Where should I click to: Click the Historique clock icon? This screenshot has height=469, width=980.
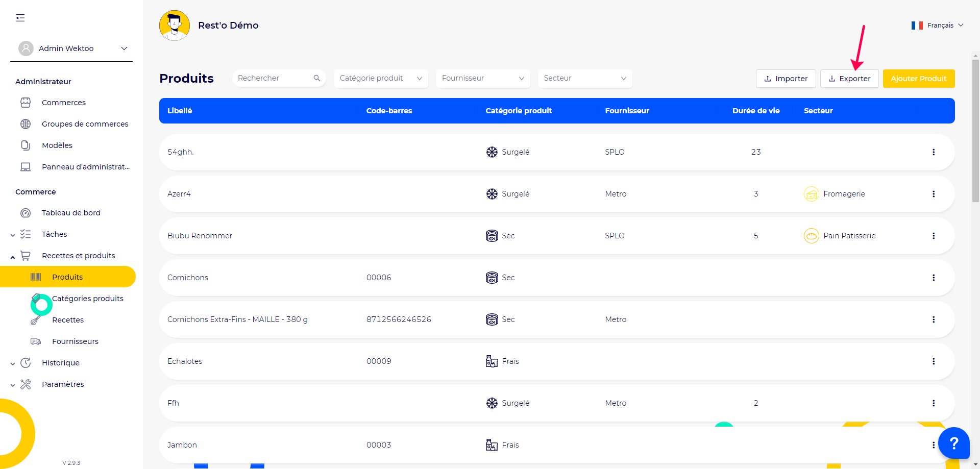(x=26, y=363)
